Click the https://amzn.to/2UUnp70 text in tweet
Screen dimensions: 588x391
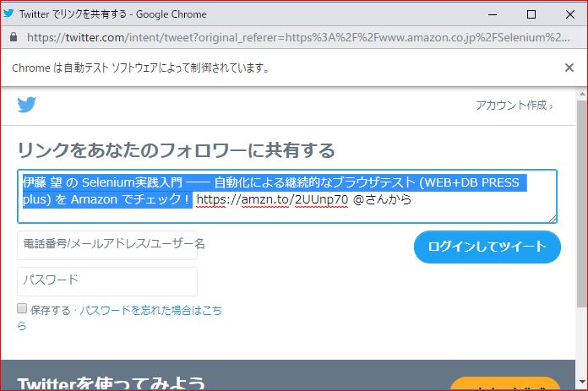pos(272,200)
